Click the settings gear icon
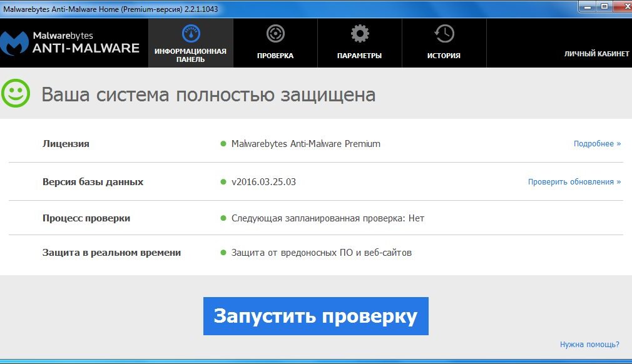The height and width of the screenshot is (364, 632). click(x=360, y=34)
